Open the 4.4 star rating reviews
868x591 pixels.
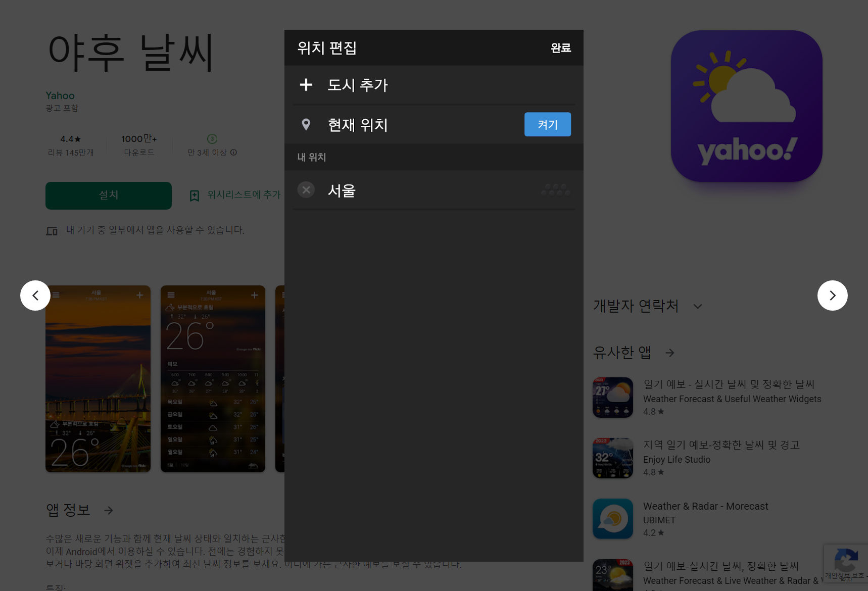71,145
